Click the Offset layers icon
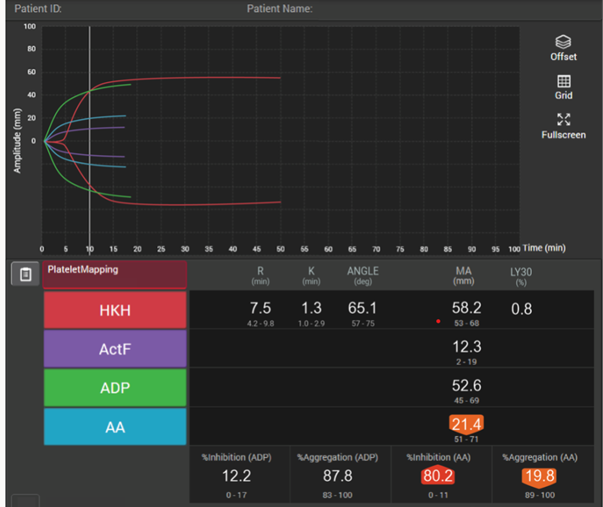603x507 pixels. click(x=563, y=42)
